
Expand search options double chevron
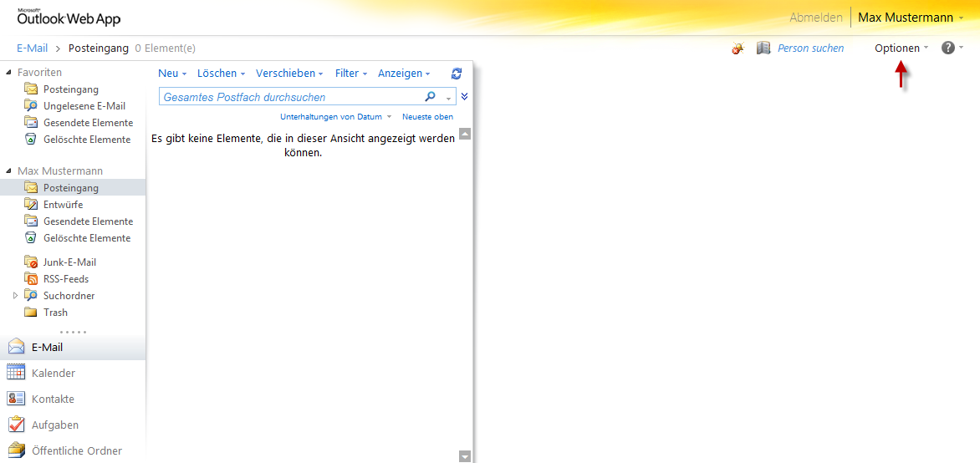click(x=464, y=97)
